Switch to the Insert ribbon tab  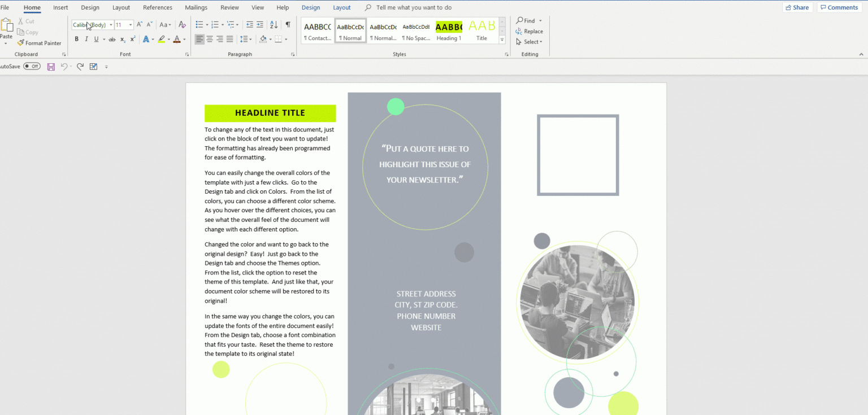coord(60,7)
